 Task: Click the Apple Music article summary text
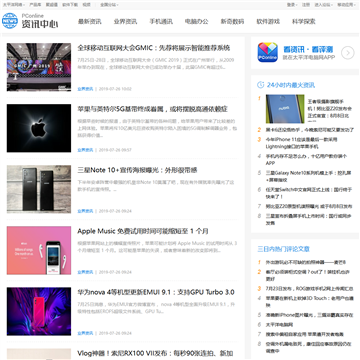coord(157,247)
